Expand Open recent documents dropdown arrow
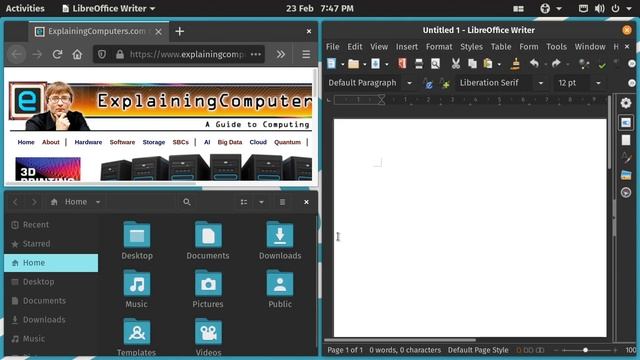Screen dimensions: 640x360 pos(364,64)
